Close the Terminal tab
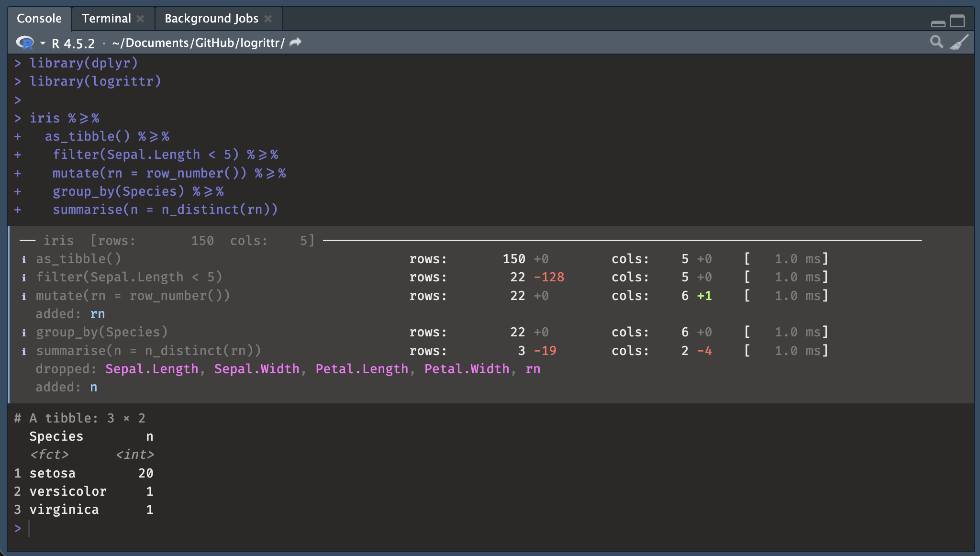The width and height of the screenshot is (980, 556). pos(140,19)
